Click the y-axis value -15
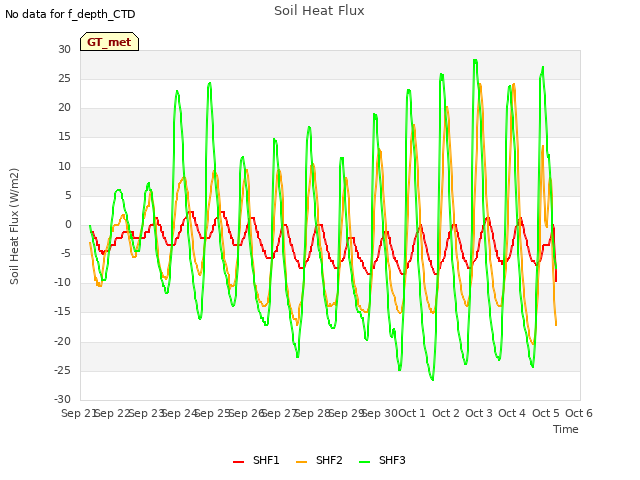640x480 pixels. [x=63, y=312]
